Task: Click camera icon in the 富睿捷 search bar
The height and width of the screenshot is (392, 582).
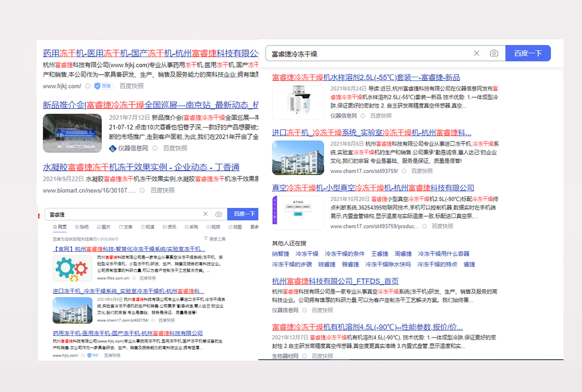Action: (x=219, y=214)
